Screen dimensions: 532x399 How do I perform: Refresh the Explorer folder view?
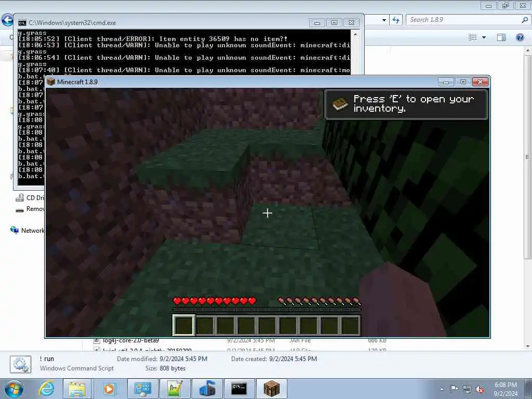point(396,20)
